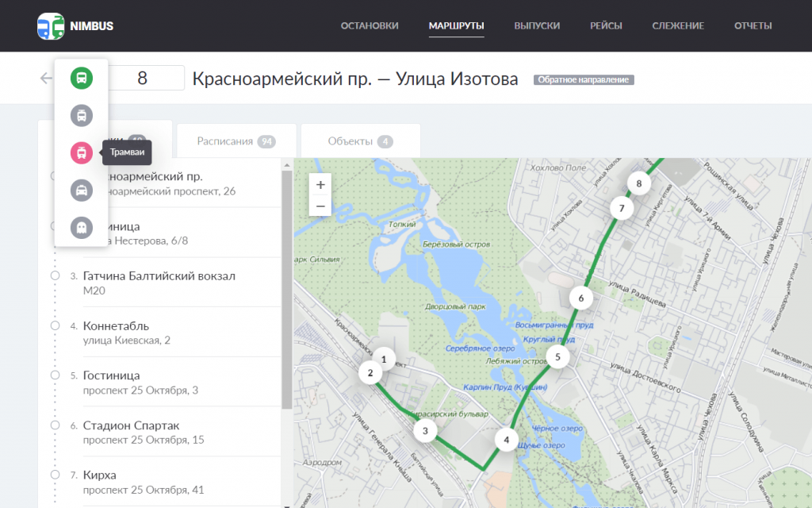Image resolution: width=812 pixels, height=508 pixels.
Task: Switch to the Объекты tab
Action: point(360,141)
